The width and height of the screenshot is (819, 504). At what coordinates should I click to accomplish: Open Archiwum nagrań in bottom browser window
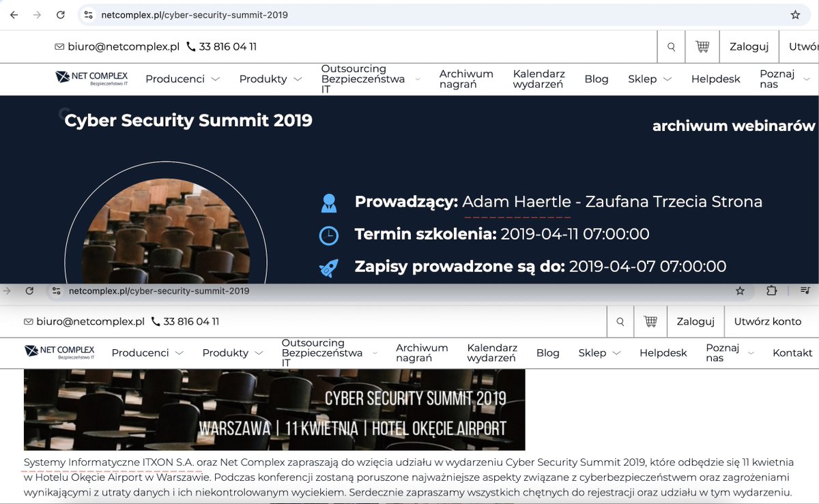pyautogui.click(x=422, y=353)
